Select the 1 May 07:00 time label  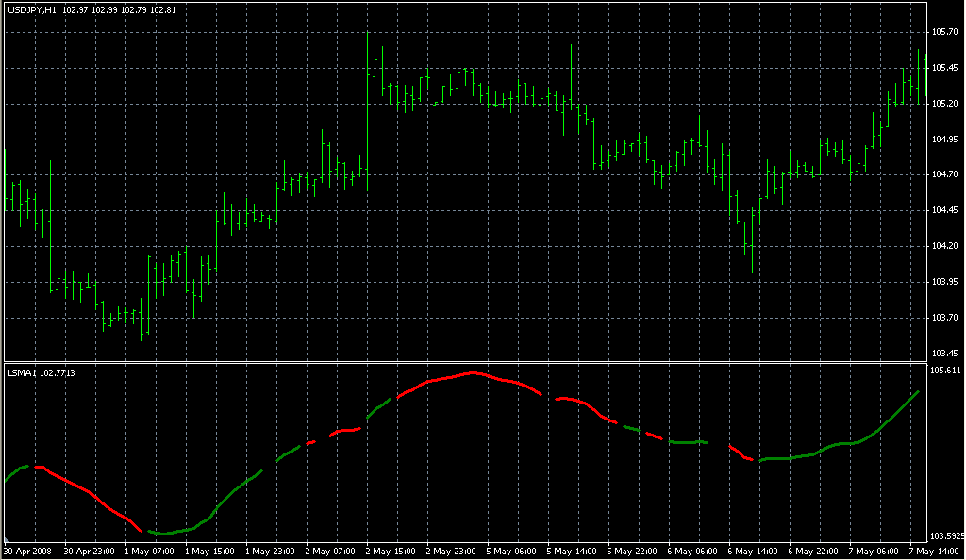click(x=149, y=551)
